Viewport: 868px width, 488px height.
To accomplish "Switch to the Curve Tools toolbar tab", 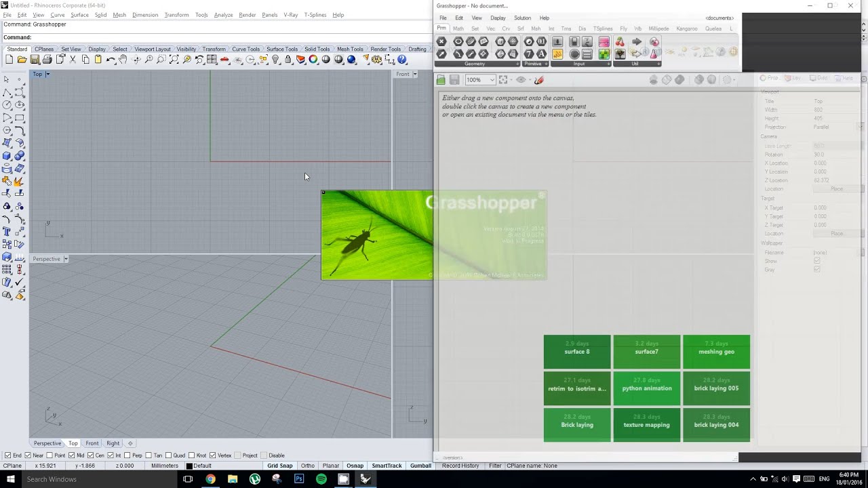I will coord(245,49).
